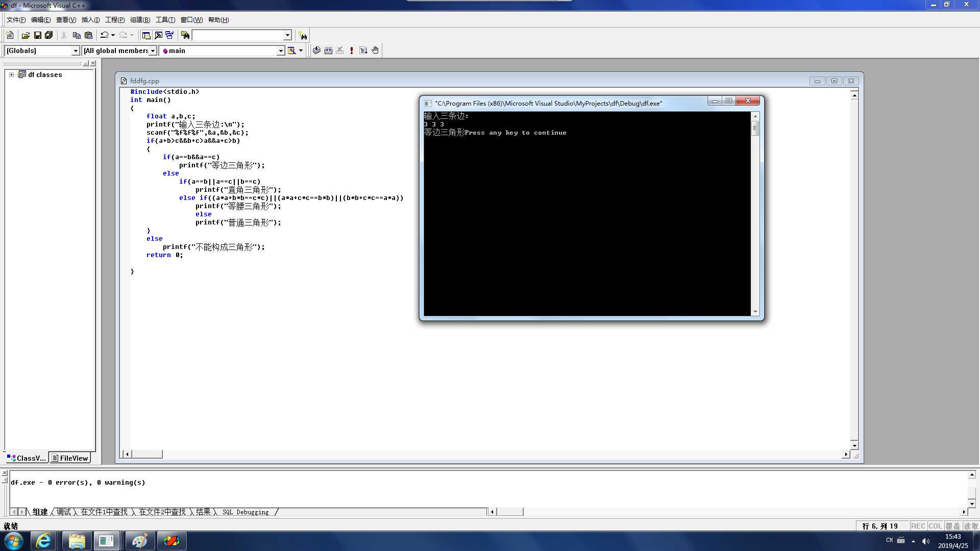Run program with red exclamation icon
Image resolution: width=980 pixels, height=551 pixels.
pos(352,51)
